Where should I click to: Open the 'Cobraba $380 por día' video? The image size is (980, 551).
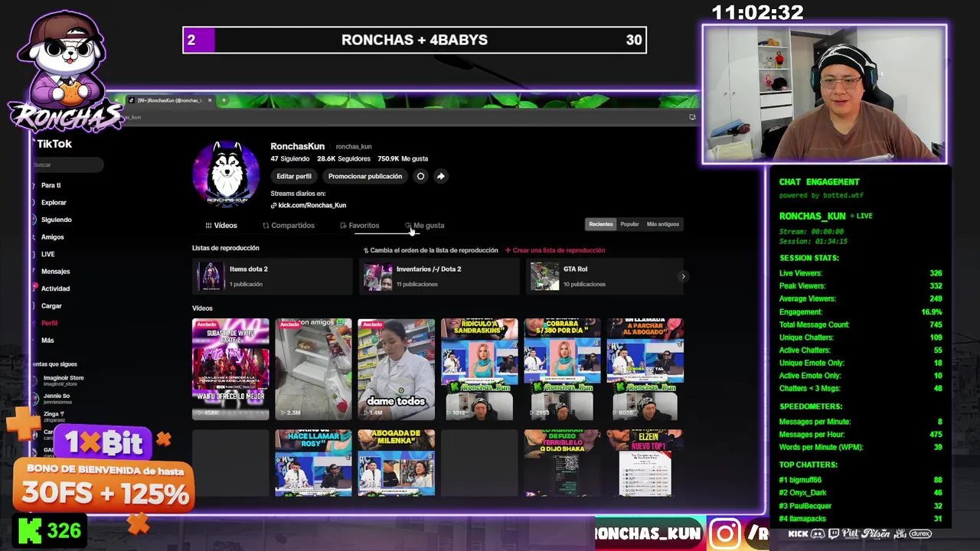(562, 369)
